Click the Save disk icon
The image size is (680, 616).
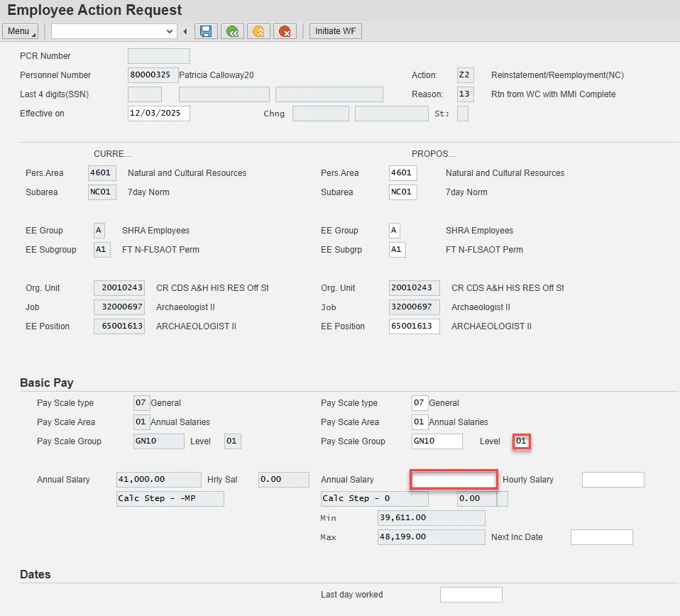pyautogui.click(x=206, y=31)
